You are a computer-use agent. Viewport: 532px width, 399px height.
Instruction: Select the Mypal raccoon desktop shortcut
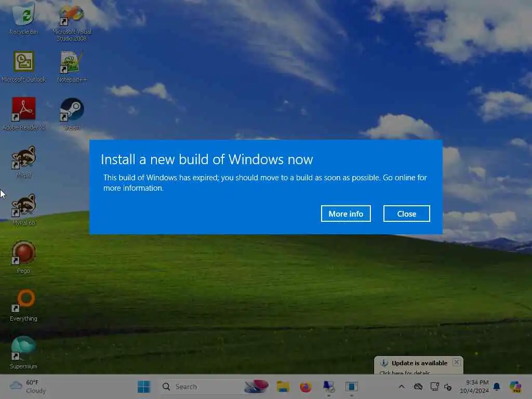[x=23, y=162]
